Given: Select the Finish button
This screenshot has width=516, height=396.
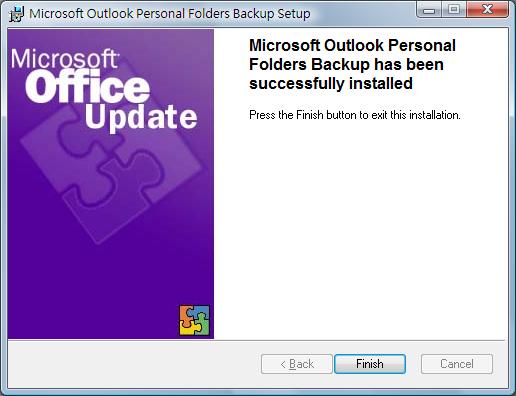Looking at the screenshot, I should [x=370, y=364].
